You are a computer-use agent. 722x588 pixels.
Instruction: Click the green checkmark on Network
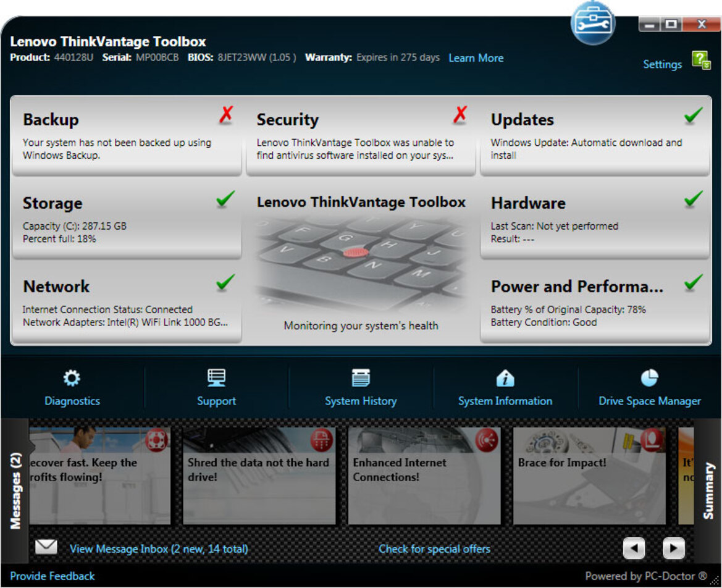click(x=225, y=282)
